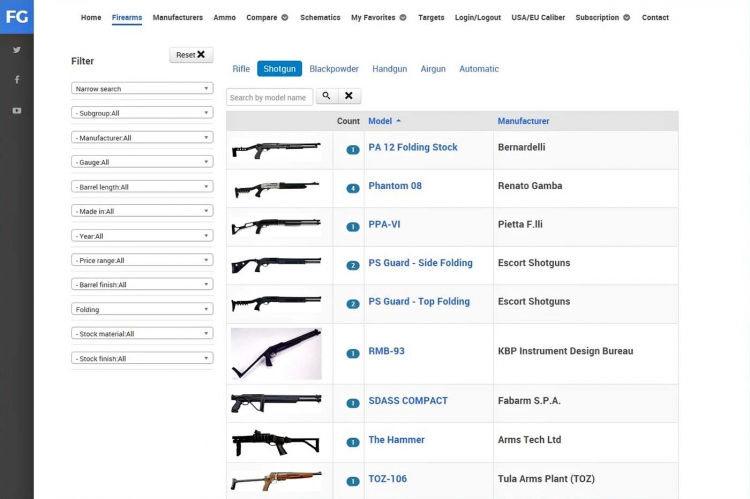Switch to the Blackpowder tab

(334, 69)
